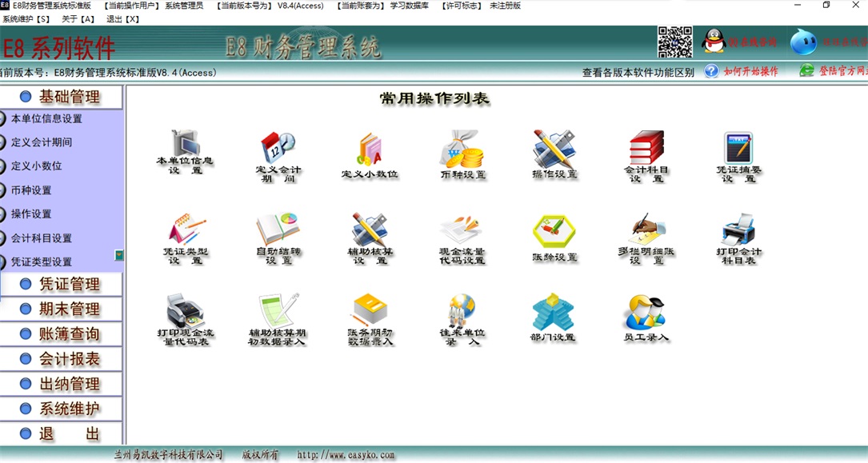The width and height of the screenshot is (868, 463).
Task: Select the 会计科目设置 red books icon
Action: click(646, 149)
